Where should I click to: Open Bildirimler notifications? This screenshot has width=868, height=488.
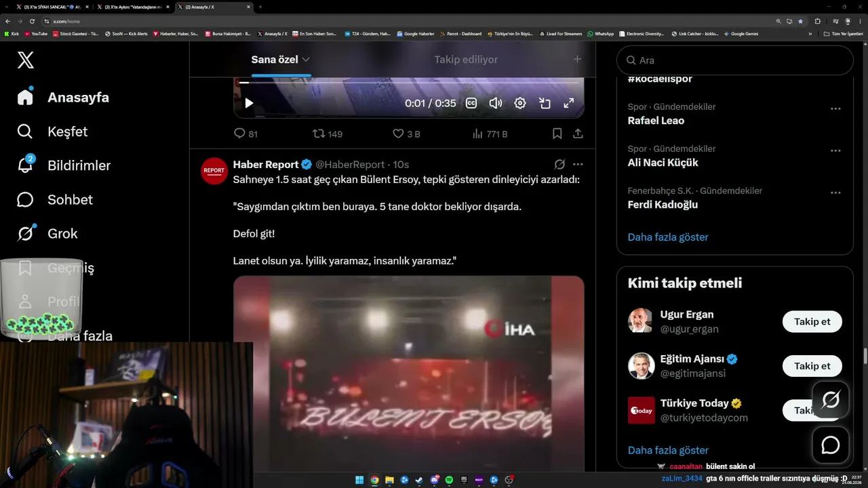point(64,165)
